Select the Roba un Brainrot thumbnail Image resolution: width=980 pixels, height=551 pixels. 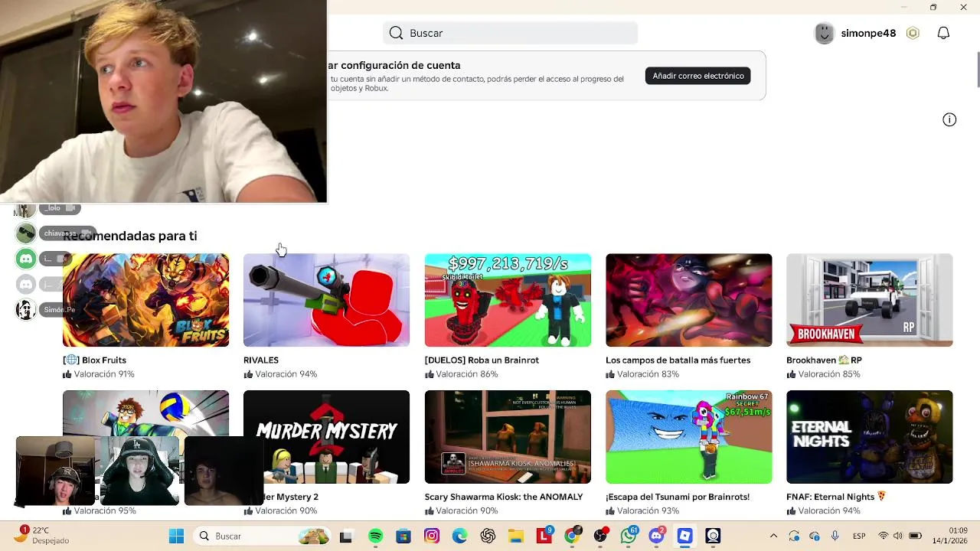508,300
